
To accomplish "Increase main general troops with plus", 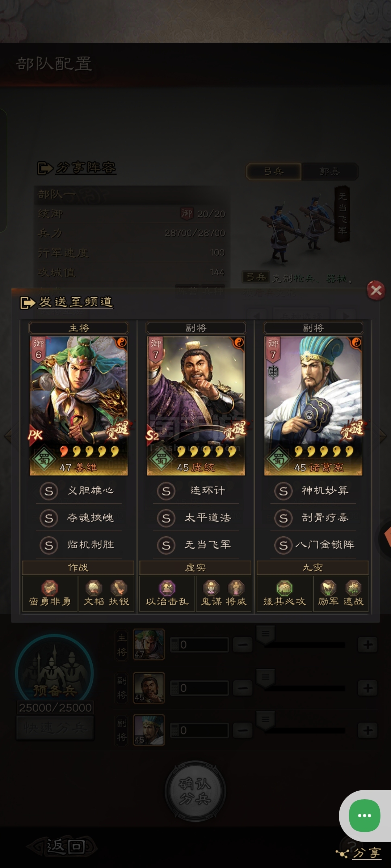I will pos(367,644).
